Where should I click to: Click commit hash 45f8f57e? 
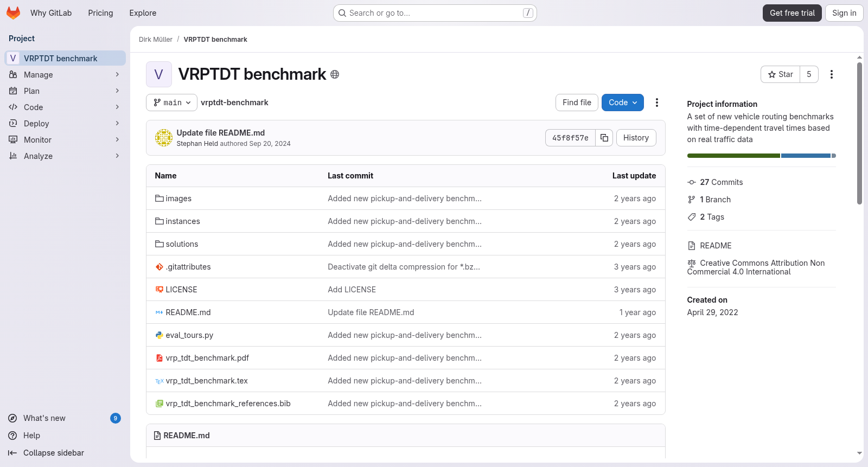(570, 138)
